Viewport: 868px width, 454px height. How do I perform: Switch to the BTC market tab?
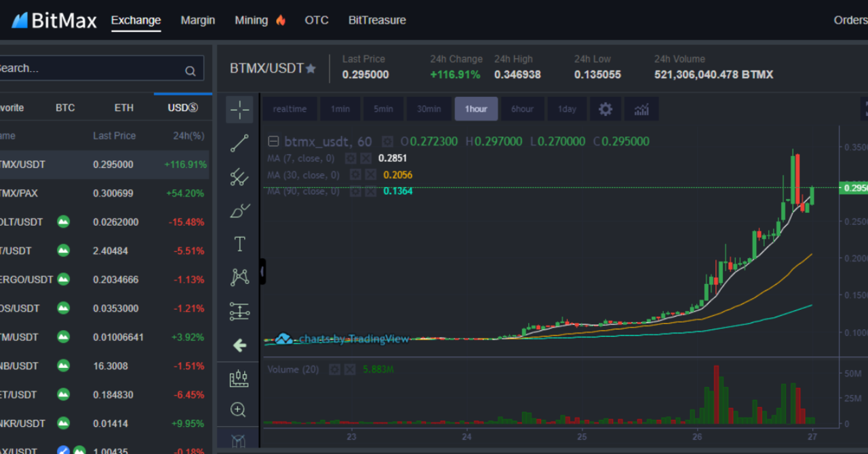[x=65, y=108]
